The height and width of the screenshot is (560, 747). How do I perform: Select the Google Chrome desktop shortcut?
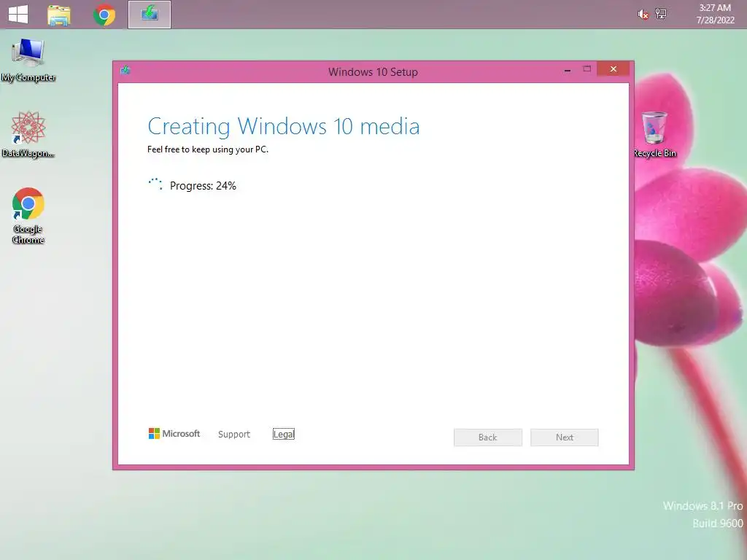[28, 216]
